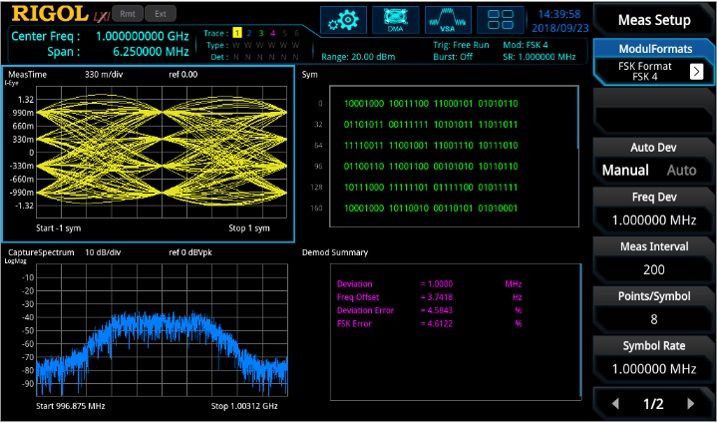Click the Rmt remote indicator
Screen dimensions: 717x423
tap(128, 14)
